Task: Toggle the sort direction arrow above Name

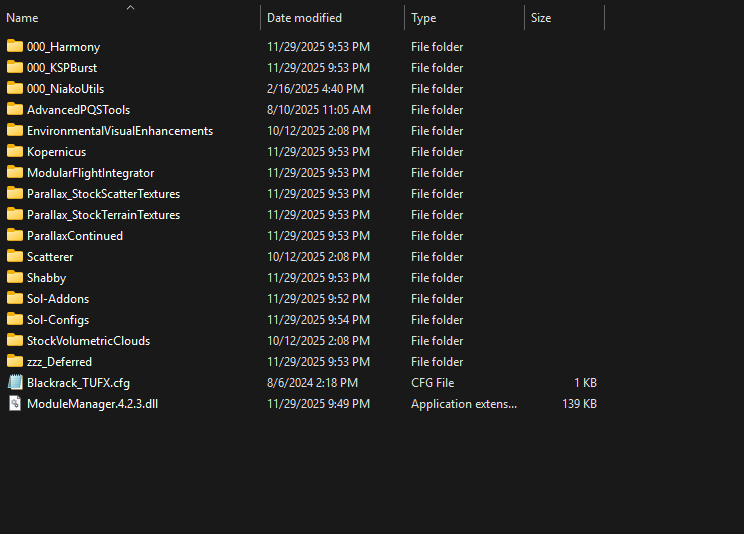Action: pos(130,8)
